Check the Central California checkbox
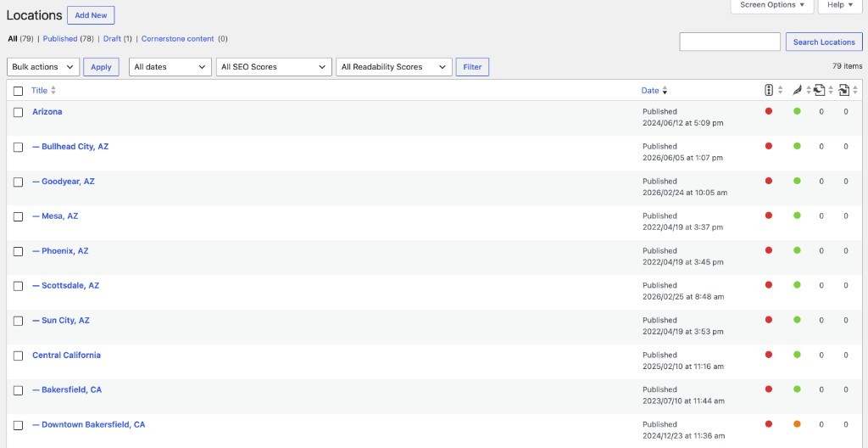Image resolution: width=868 pixels, height=448 pixels. 19,356
